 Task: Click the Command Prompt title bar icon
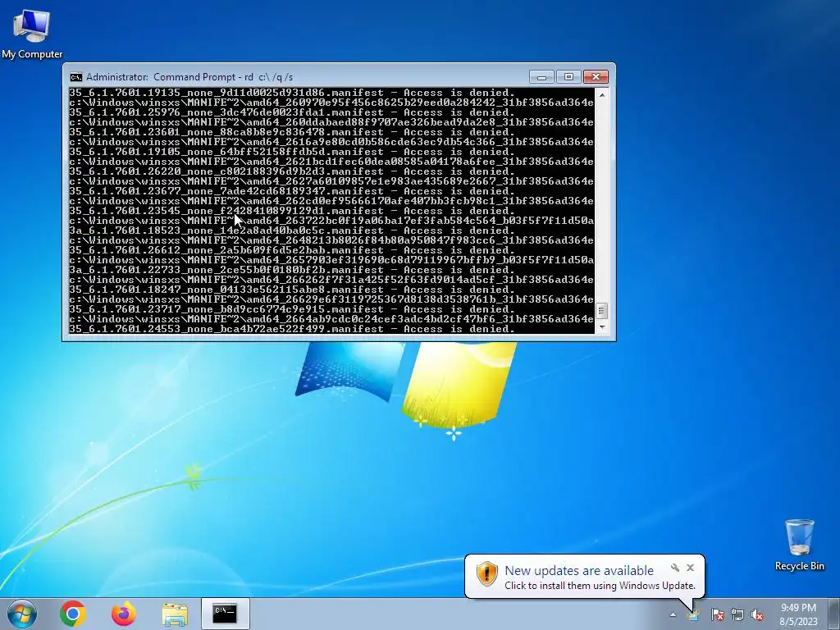[x=76, y=77]
